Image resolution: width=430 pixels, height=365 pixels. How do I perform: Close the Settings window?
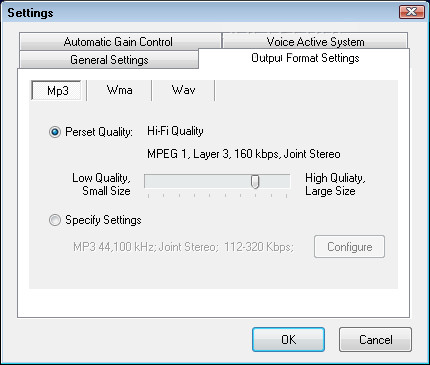click(x=412, y=12)
